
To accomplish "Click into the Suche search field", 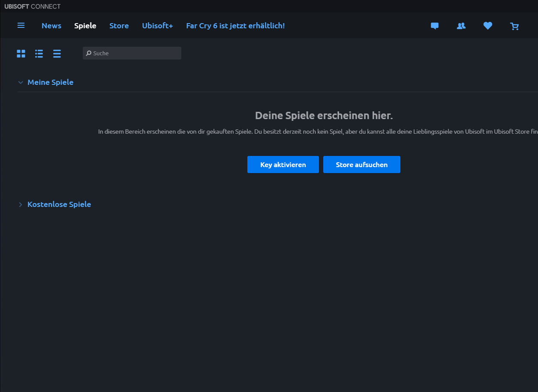I will (132, 53).
